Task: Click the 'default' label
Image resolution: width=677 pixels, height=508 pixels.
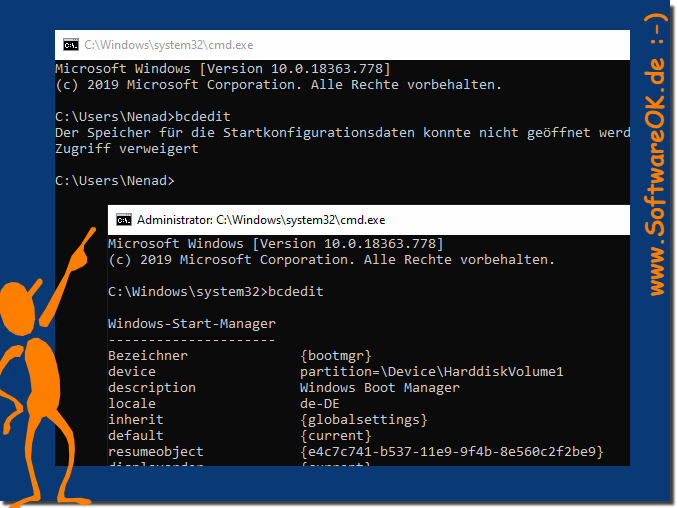Action: coord(136,435)
